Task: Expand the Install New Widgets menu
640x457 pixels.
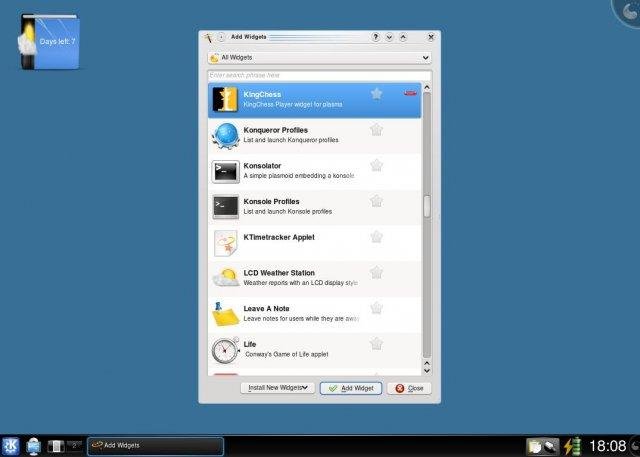Action: coord(278,388)
